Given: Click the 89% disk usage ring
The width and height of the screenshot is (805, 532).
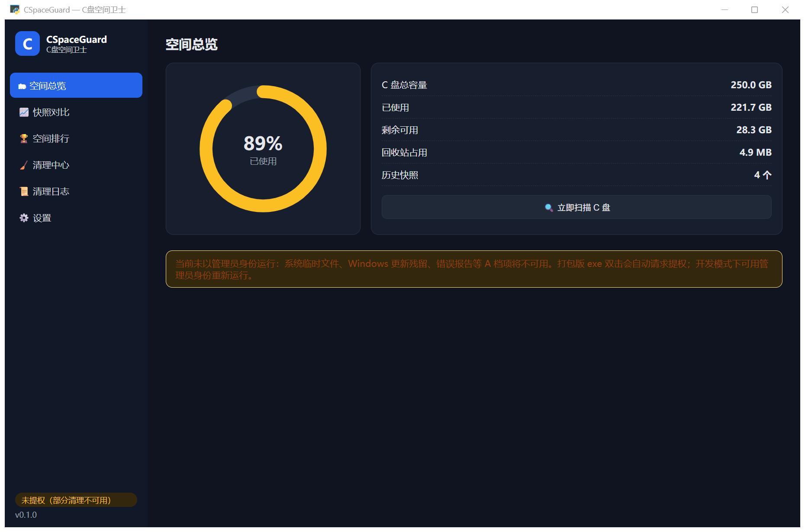Looking at the screenshot, I should [x=263, y=149].
